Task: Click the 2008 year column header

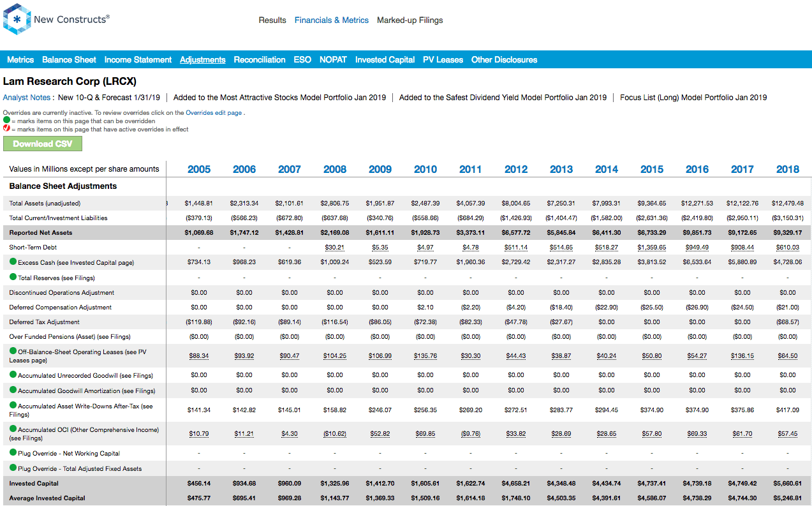Action: [335, 169]
